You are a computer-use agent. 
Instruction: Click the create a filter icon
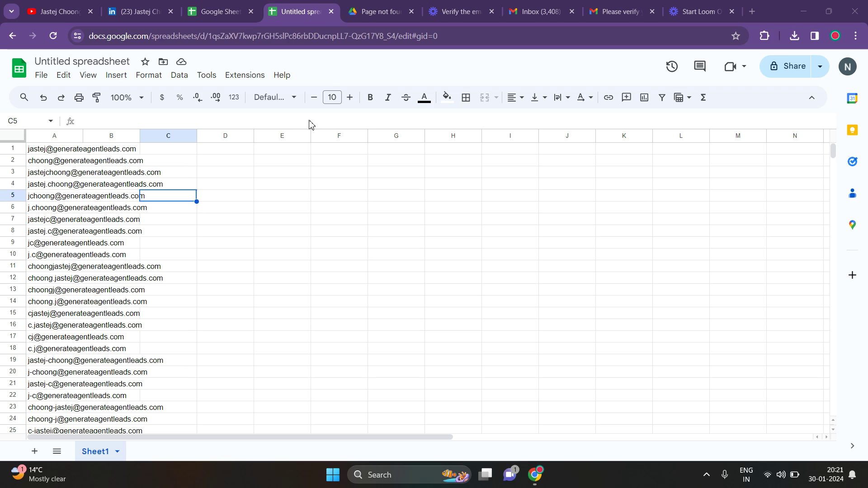(x=662, y=98)
